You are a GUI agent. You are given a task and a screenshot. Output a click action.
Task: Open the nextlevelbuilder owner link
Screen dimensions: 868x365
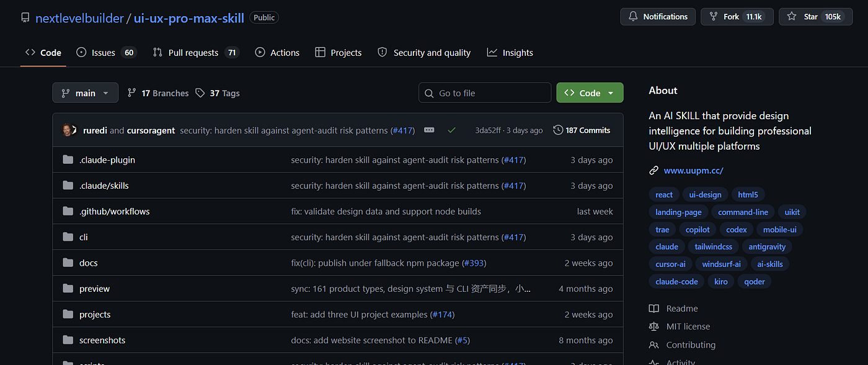(x=79, y=18)
